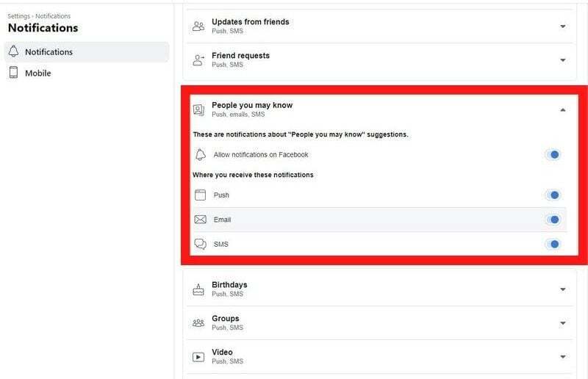Expand the Birthdays section
The width and height of the screenshot is (588, 379).
562,289
